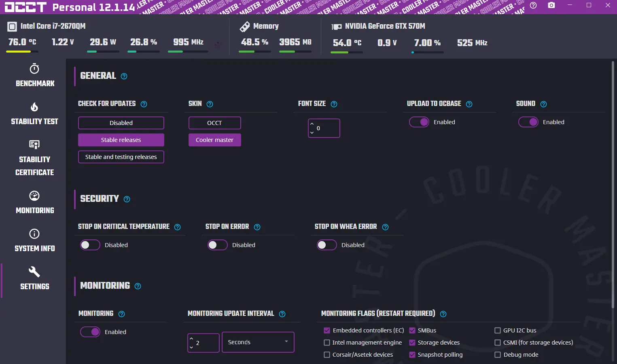The width and height of the screenshot is (617, 364).
Task: Click help icon beside Font Size
Action: click(x=334, y=104)
